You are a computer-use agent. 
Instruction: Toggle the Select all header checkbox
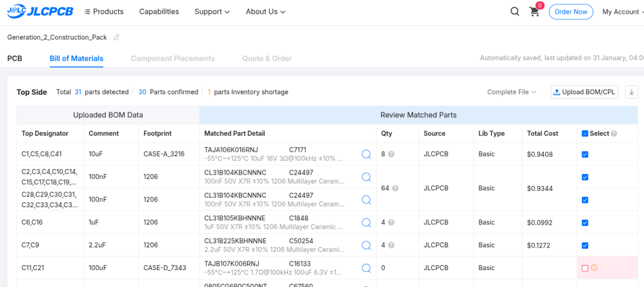click(585, 133)
